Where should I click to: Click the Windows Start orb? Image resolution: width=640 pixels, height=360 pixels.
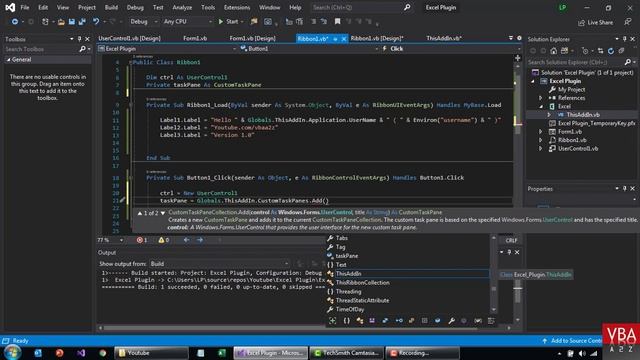[x=13, y=352]
